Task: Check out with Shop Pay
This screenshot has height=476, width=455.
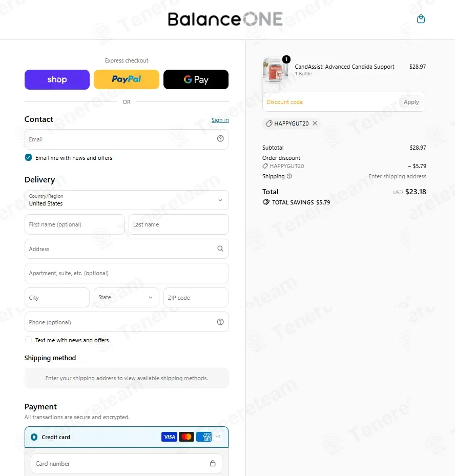Action: point(57,79)
